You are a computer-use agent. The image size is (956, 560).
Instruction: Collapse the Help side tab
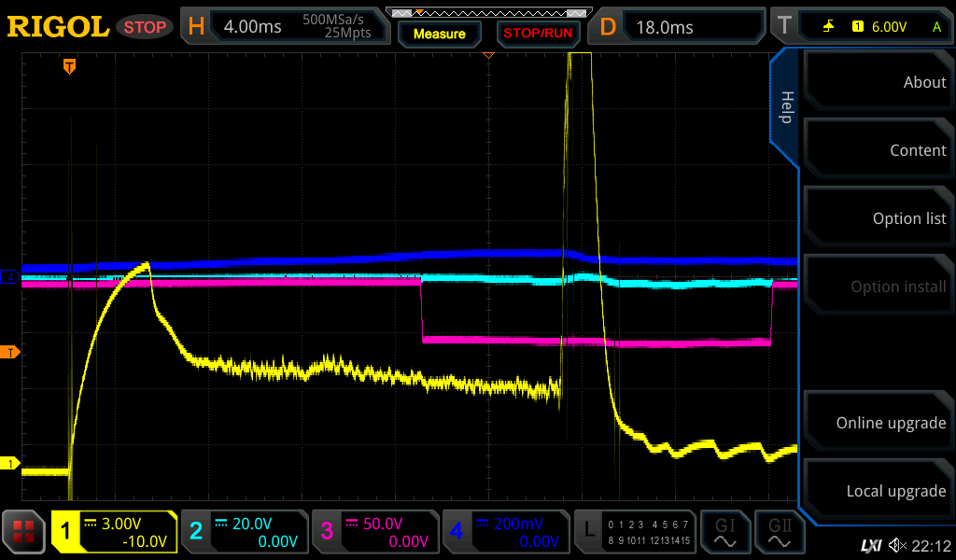click(785, 107)
